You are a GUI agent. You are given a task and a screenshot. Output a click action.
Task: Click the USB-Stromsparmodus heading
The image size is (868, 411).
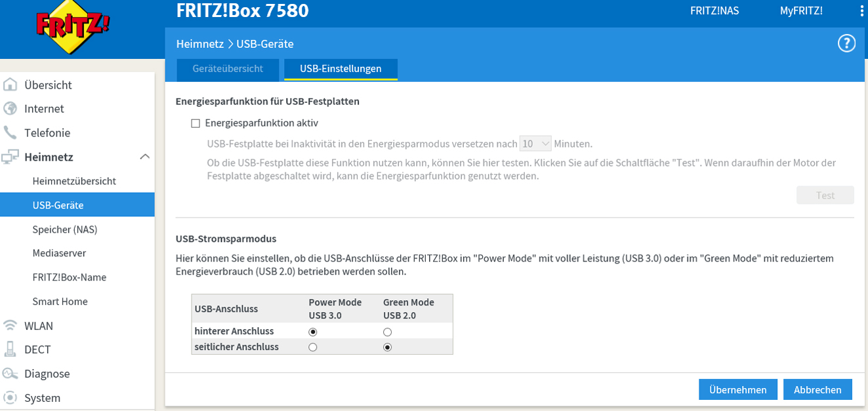tap(226, 239)
